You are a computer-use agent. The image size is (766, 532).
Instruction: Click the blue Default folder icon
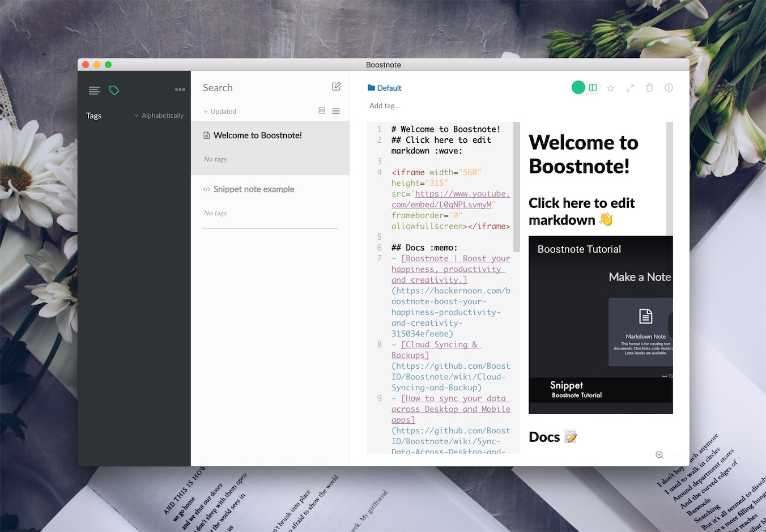(371, 88)
